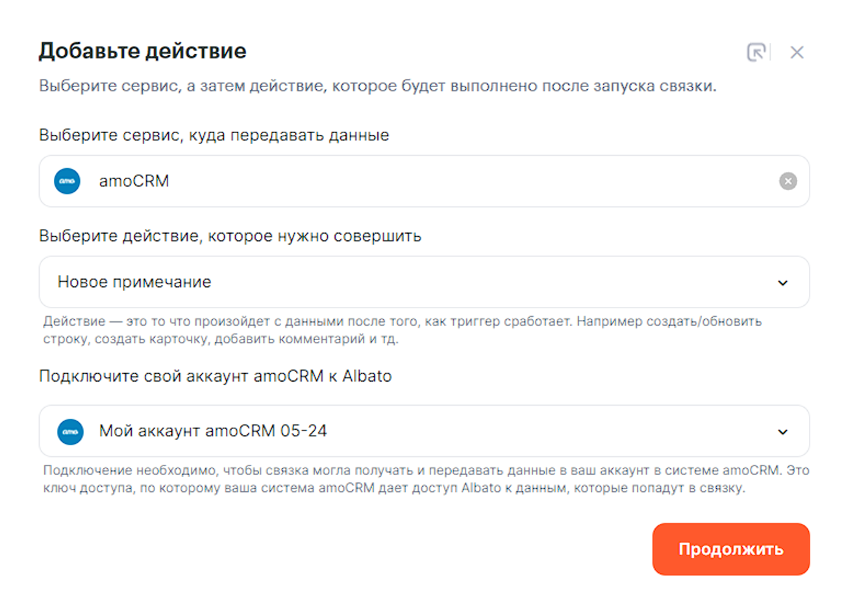Image resolution: width=857 pixels, height=616 pixels.
Task: Expand account list via its chevron arrow
Action: pos(783,432)
